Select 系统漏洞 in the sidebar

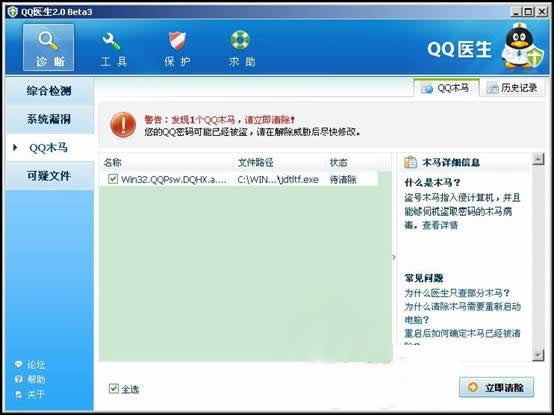point(49,119)
